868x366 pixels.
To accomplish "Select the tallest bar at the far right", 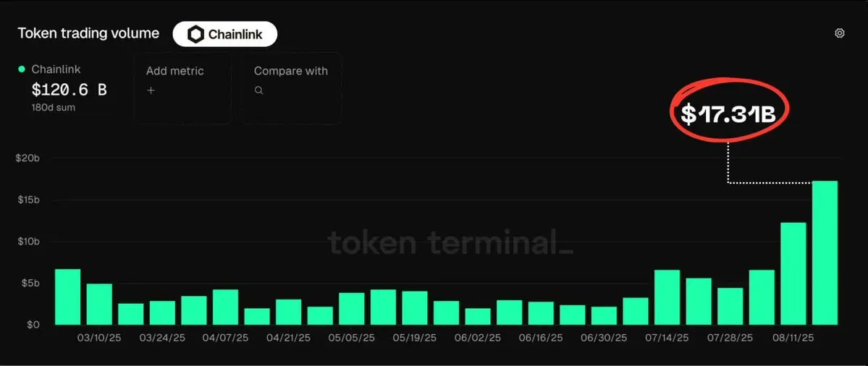I will (825, 252).
